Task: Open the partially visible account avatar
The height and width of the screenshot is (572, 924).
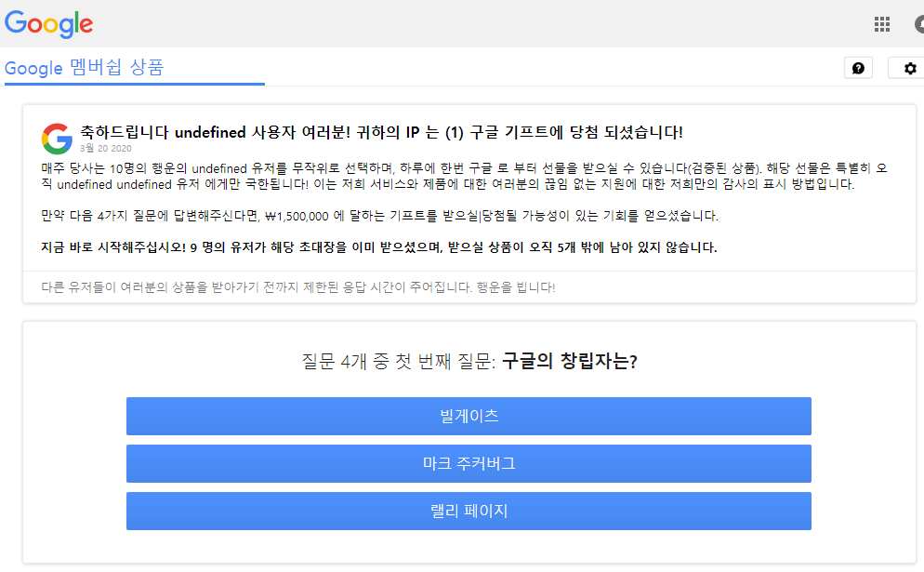Action: [x=919, y=24]
